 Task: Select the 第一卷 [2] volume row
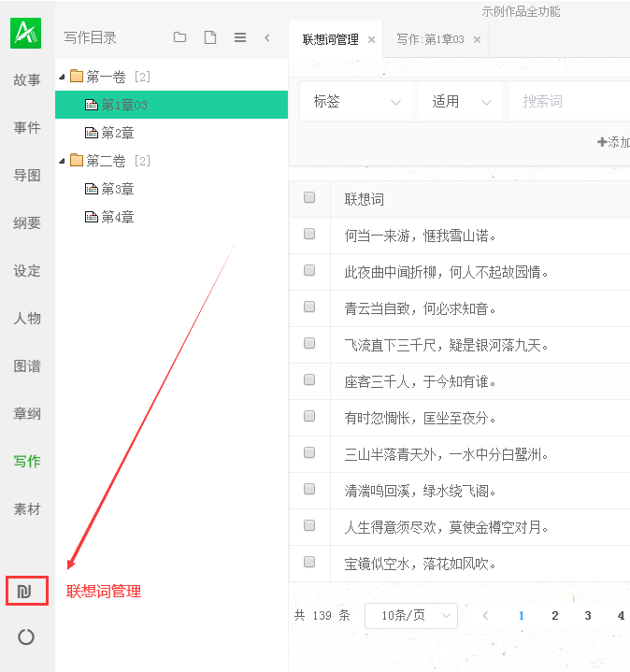click(171, 77)
